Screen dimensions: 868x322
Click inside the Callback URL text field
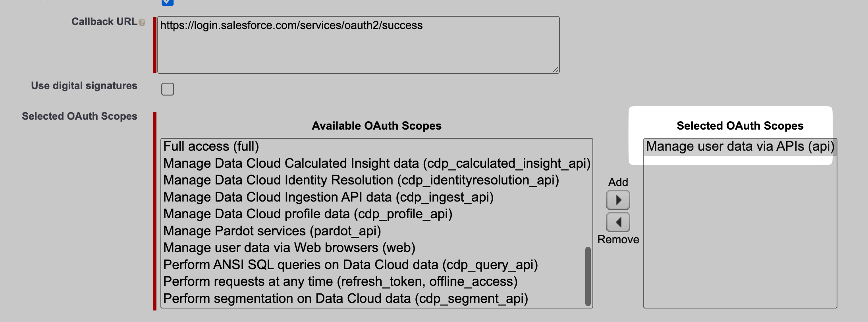coord(357,45)
